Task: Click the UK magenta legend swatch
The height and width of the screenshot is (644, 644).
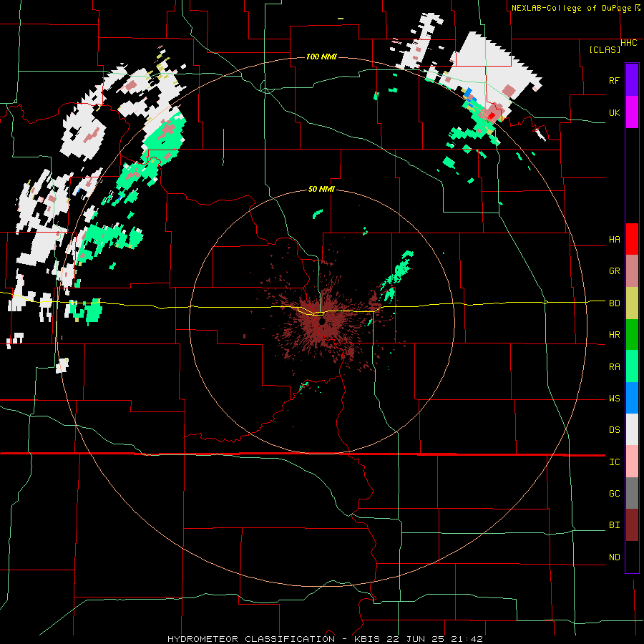Action: click(632, 112)
